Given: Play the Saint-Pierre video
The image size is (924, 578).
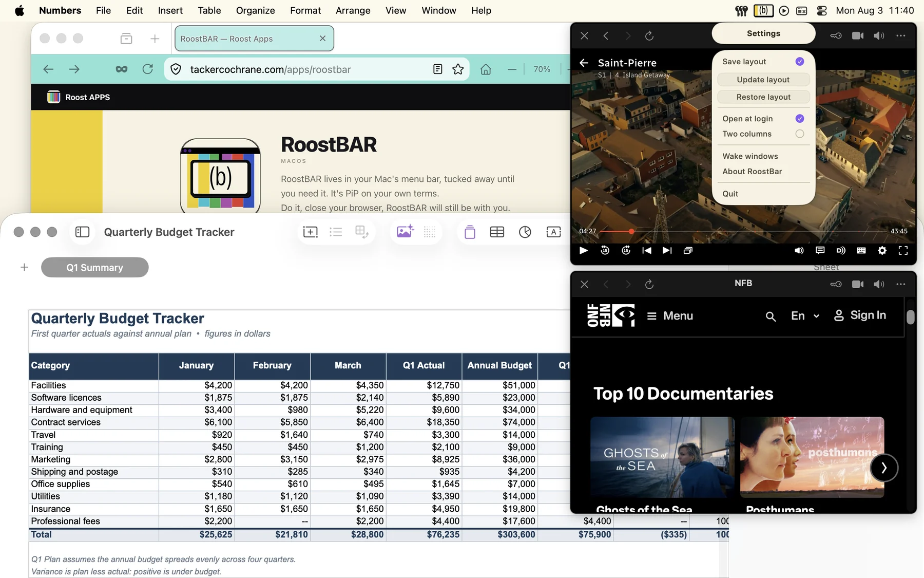Looking at the screenshot, I should [x=584, y=250].
